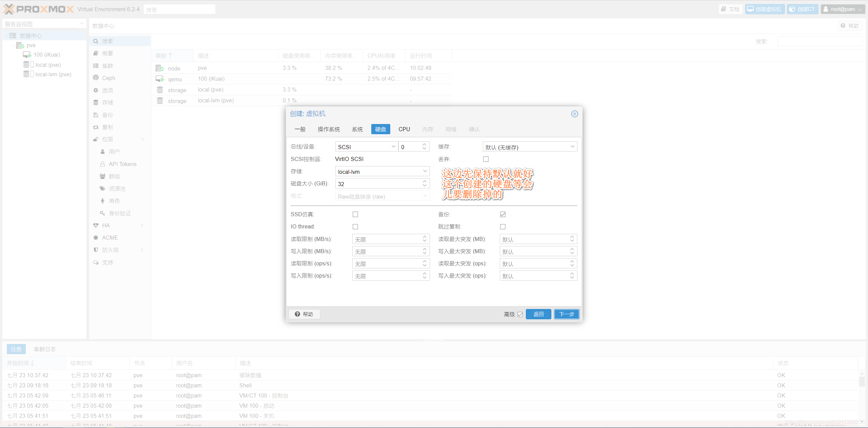Viewport: 868px width, 428px height.
Task: Click the HA heartbeat icon
Action: 96,226
